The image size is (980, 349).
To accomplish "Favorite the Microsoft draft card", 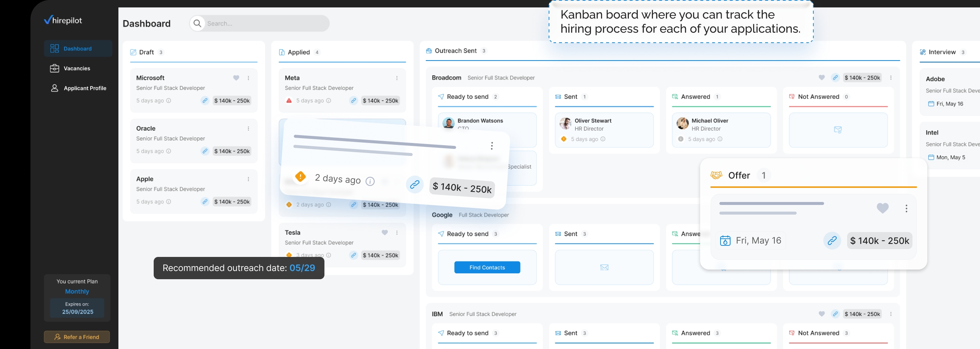I will [236, 78].
